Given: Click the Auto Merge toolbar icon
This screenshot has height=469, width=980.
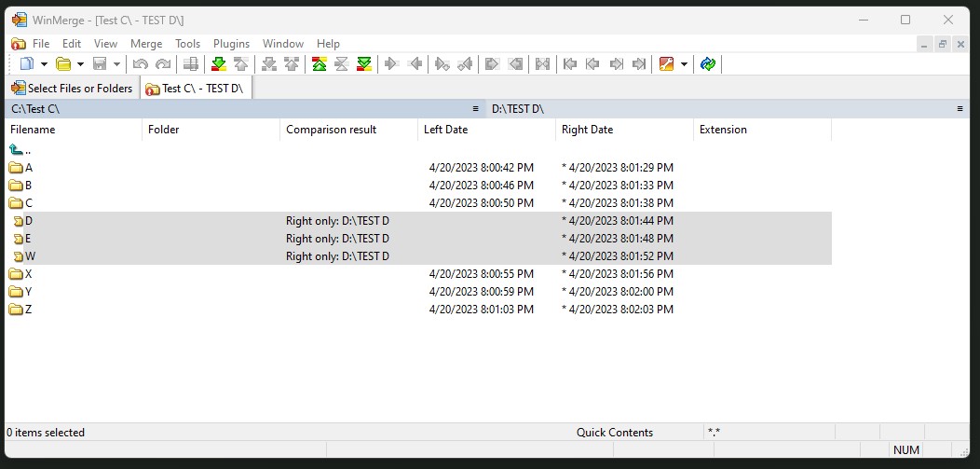Looking at the screenshot, I should click(x=542, y=63).
